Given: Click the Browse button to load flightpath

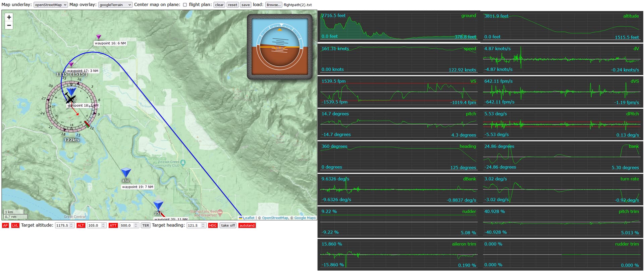Looking at the screenshot, I should (273, 5).
